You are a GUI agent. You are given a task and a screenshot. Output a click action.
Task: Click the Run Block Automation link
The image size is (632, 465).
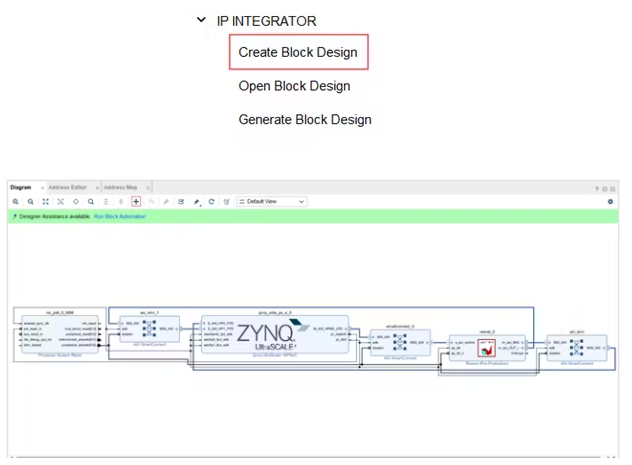[120, 216]
